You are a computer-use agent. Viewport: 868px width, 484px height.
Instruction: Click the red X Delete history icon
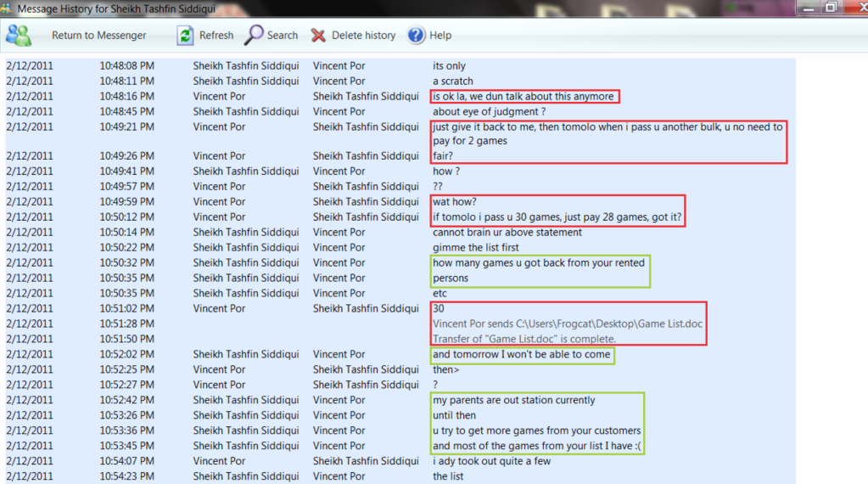318,36
